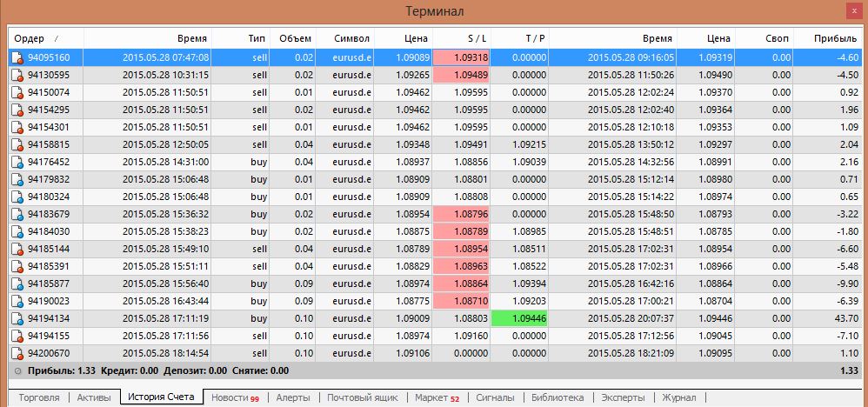Image resolution: width=868 pixels, height=407 pixels.
Task: Click the buy order icon for 94176452
Action: (17, 162)
